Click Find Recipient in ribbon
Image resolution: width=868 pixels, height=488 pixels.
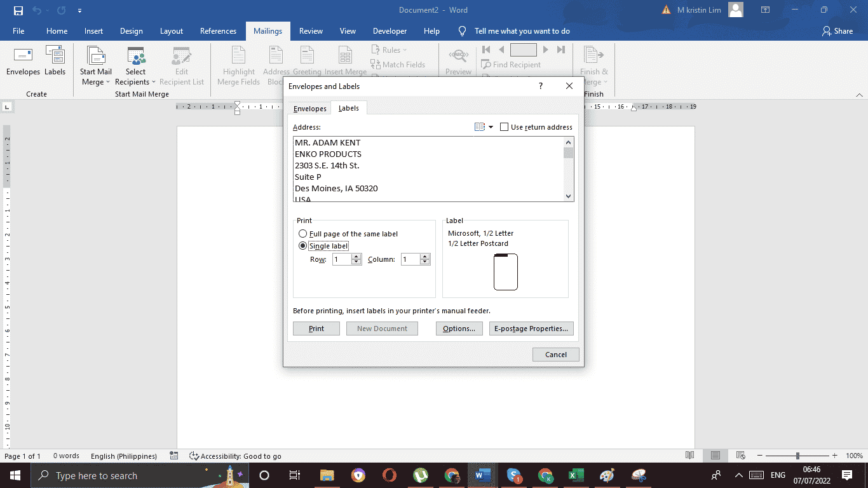[511, 64]
